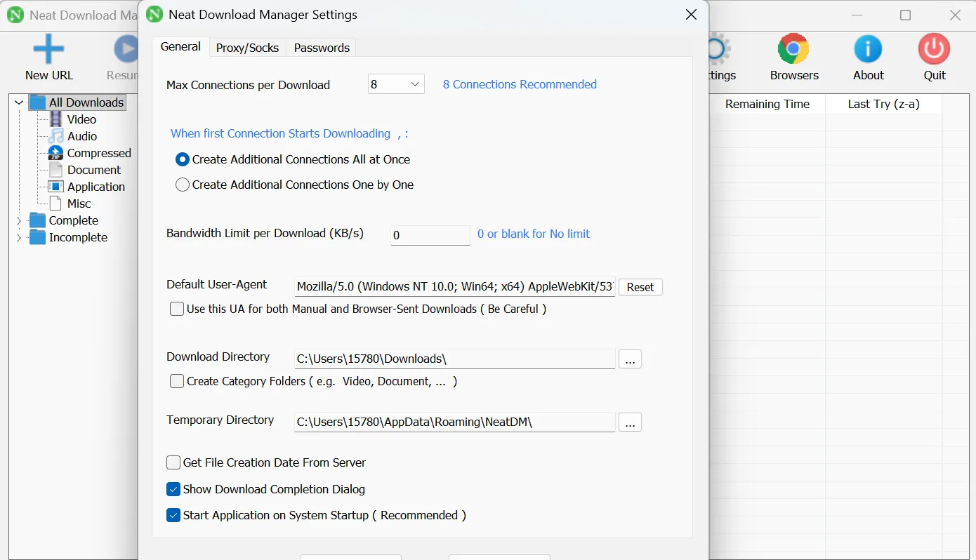Expand the Complete folder tree node

pyautogui.click(x=19, y=220)
